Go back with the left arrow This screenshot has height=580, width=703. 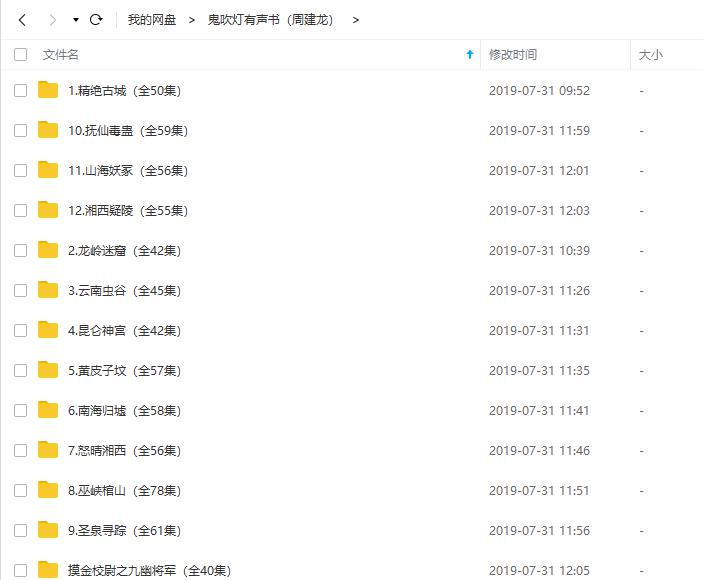pyautogui.click(x=22, y=20)
